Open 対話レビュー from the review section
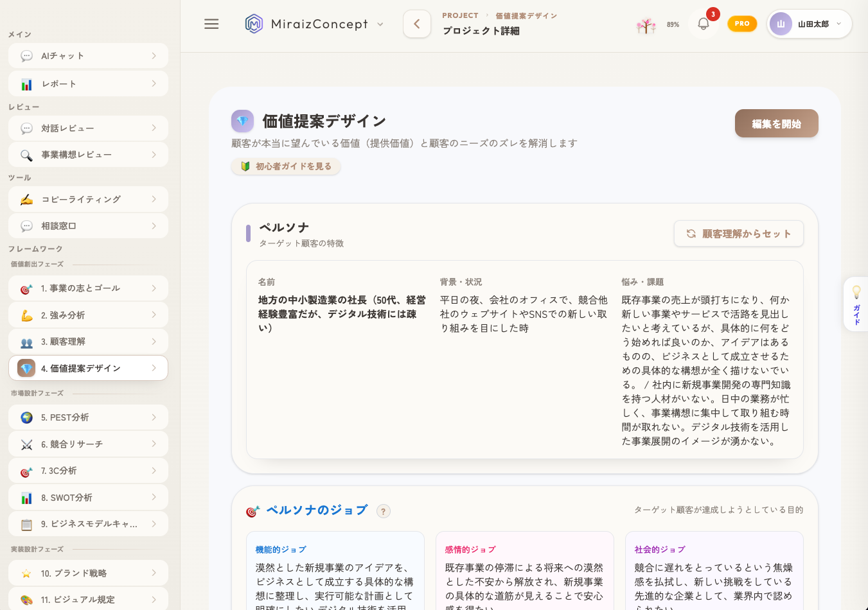The width and height of the screenshot is (868, 610). coord(87,128)
